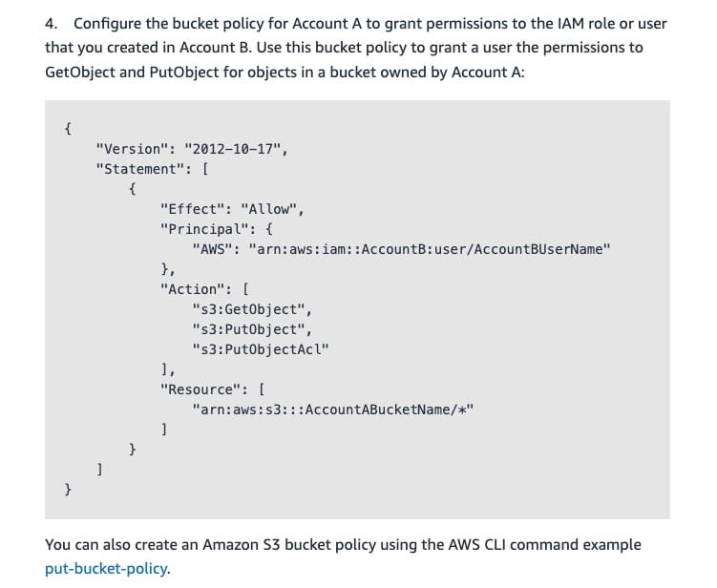
Task: Click the "AWS" key inside Principal
Action: (x=212, y=249)
